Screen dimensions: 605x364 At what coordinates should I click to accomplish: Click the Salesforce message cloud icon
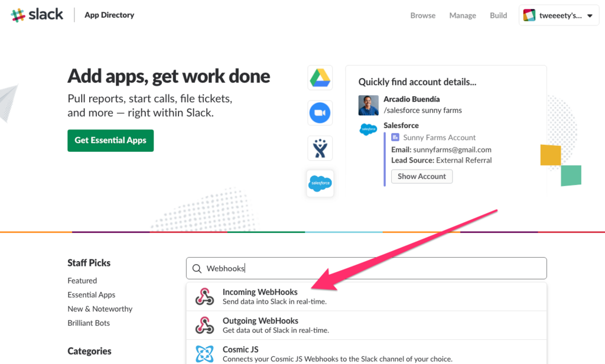coord(368,129)
